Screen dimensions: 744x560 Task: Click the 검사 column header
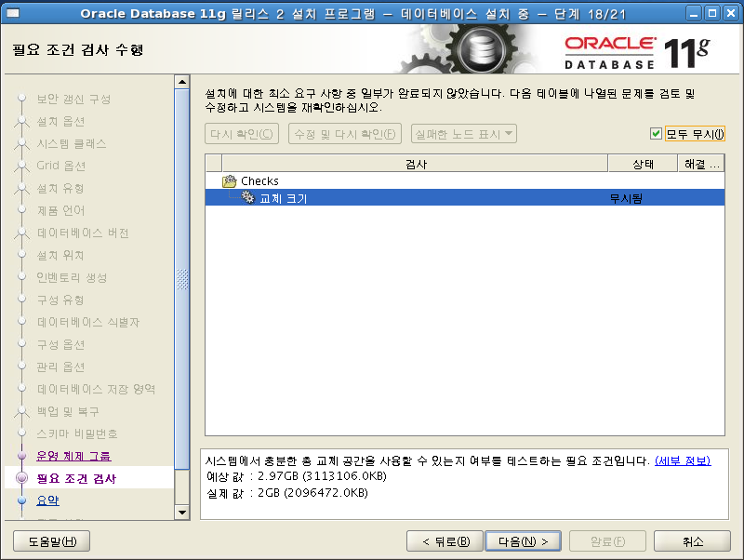pos(415,164)
